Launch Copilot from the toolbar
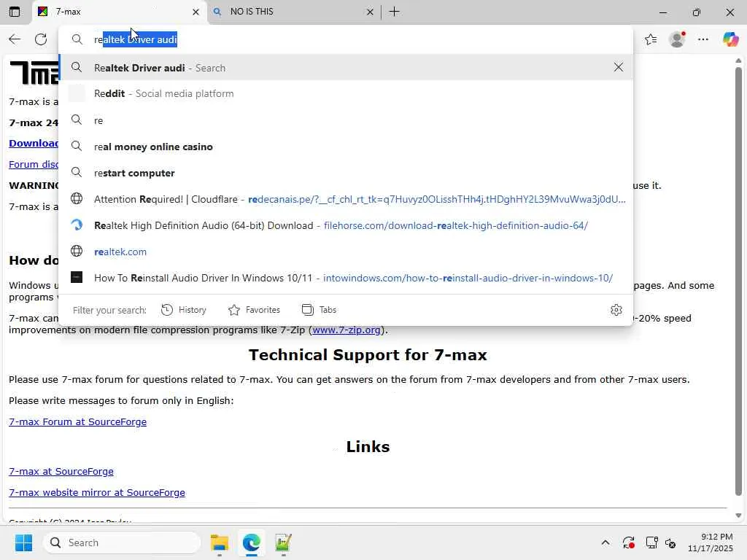This screenshot has height=560, width=747. [x=730, y=39]
